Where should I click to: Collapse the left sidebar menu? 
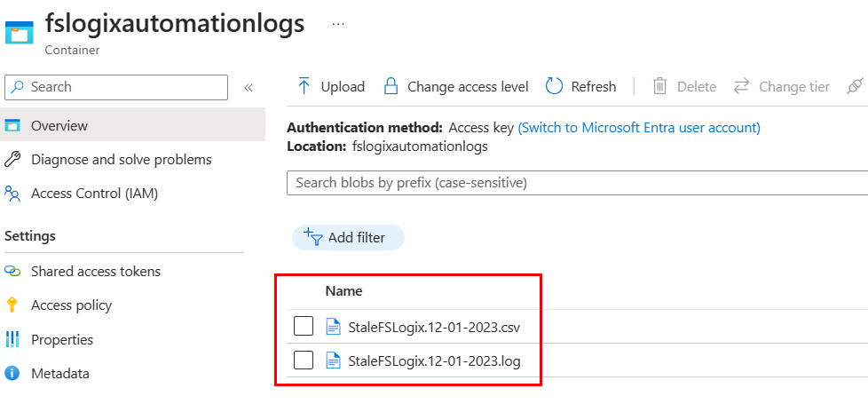coord(249,87)
